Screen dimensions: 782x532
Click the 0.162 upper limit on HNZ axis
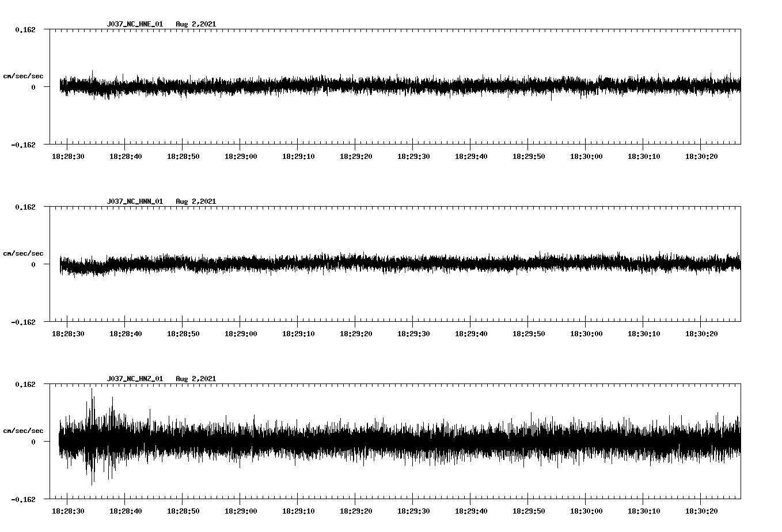[25, 384]
